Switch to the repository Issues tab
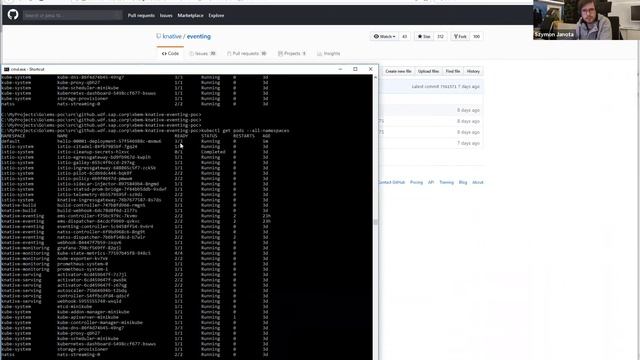 point(202,53)
